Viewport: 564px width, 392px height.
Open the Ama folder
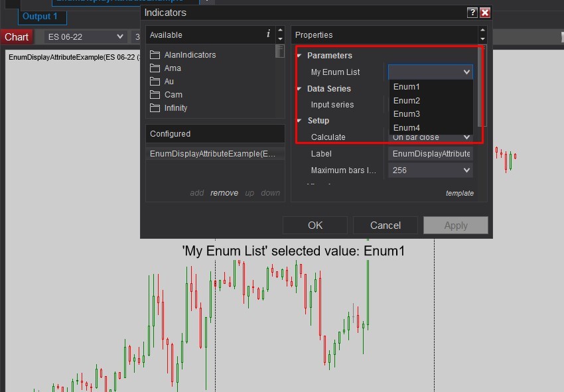pyautogui.click(x=165, y=68)
